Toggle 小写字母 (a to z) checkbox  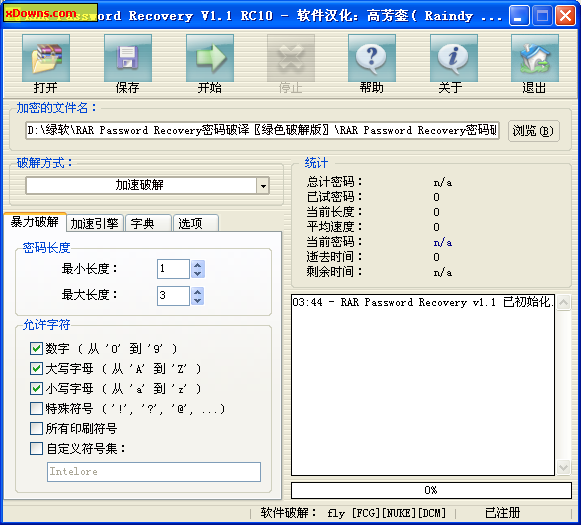[x=36, y=388]
